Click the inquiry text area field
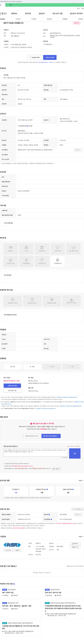The width and height of the screenshot is (84, 644). (36, 452)
